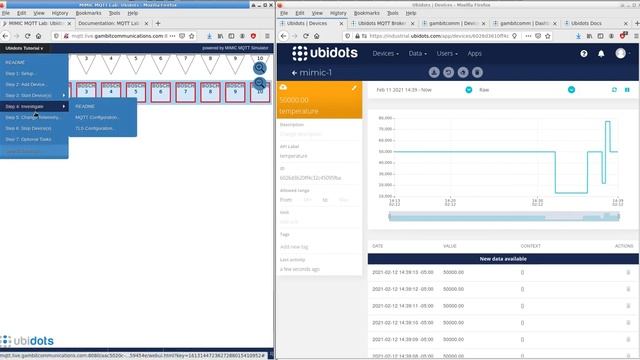This screenshot has height=360, width=640.
Task: Delete the 14:39:13 data row
Action: point(628,272)
